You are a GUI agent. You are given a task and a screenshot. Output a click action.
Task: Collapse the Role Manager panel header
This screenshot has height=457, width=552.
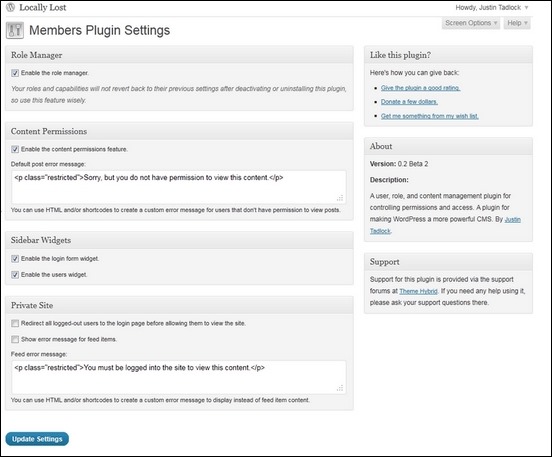coord(179,55)
